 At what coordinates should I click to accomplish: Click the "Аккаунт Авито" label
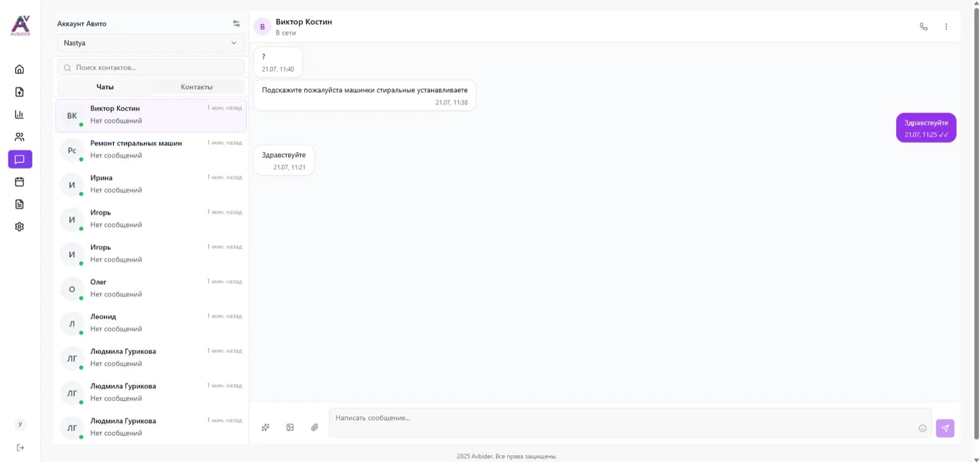81,24
